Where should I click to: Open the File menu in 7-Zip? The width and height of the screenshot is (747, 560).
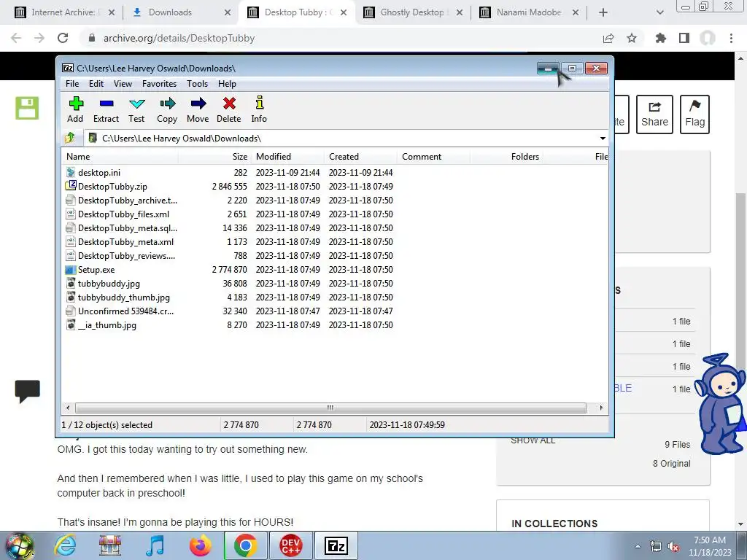click(x=72, y=84)
